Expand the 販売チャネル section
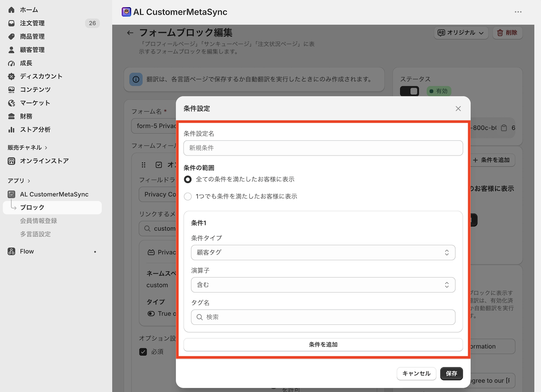 (x=27, y=148)
